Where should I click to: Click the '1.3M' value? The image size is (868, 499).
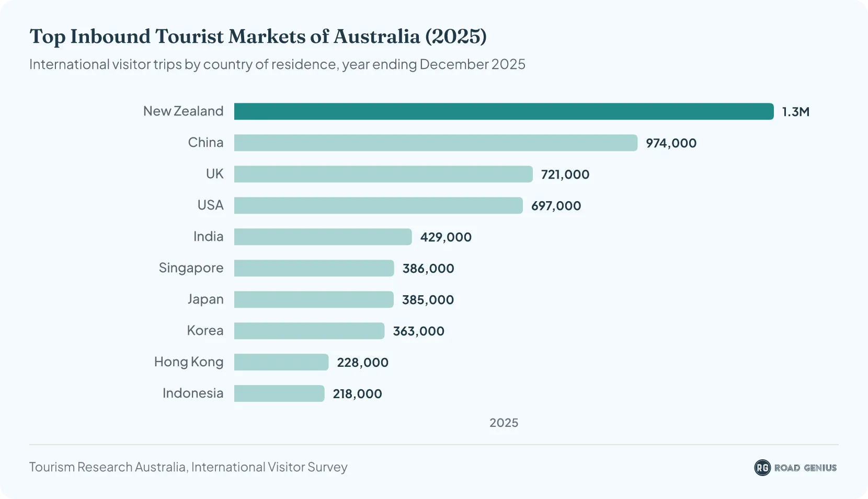(x=795, y=112)
